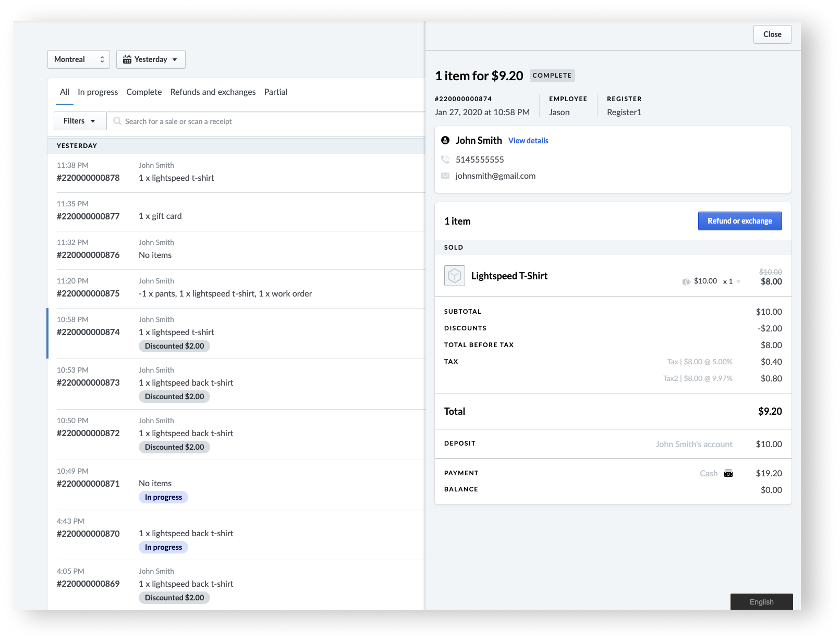
Task: Click the phone icon beside 5145555555
Action: tap(445, 159)
